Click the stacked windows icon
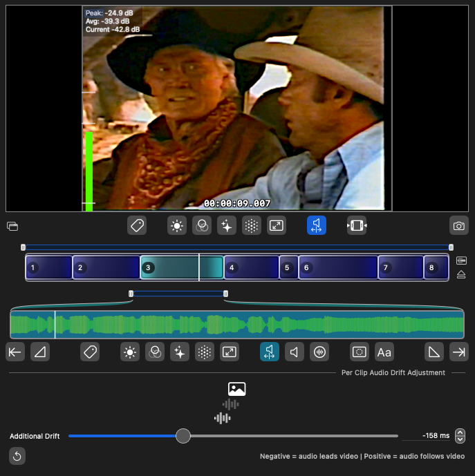 coord(12,226)
